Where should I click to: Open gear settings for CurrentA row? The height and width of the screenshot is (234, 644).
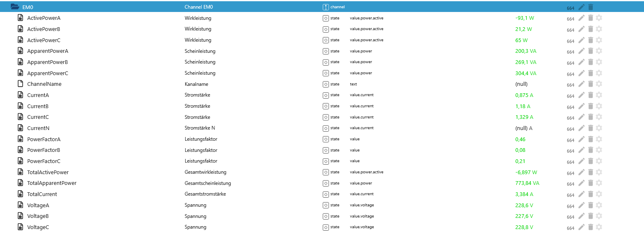point(599,95)
